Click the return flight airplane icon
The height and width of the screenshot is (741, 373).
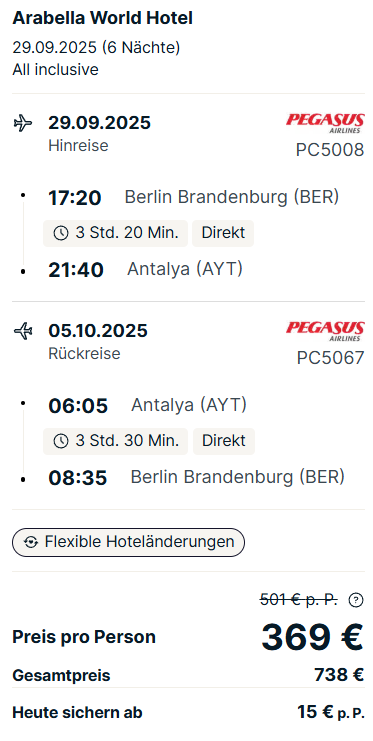click(23, 331)
